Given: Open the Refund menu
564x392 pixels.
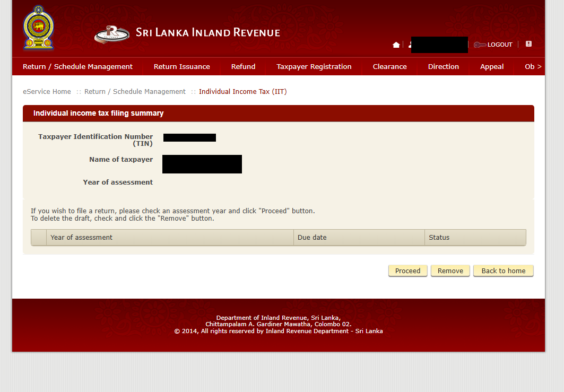Looking at the screenshot, I should coord(243,66).
